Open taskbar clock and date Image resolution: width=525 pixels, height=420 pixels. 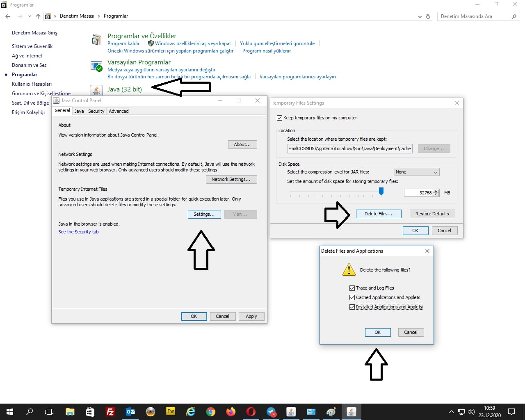(489, 412)
